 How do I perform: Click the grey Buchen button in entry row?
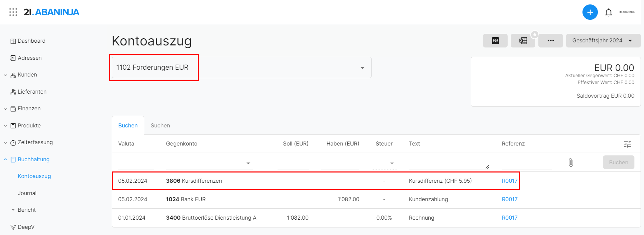click(618, 162)
